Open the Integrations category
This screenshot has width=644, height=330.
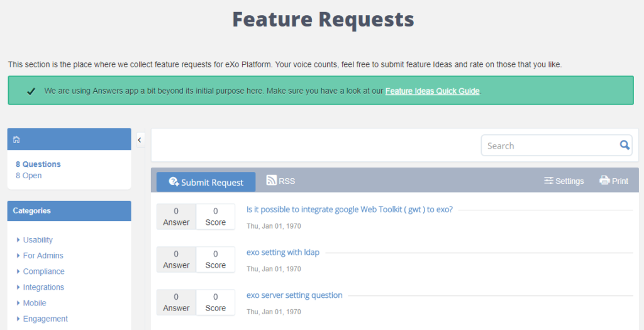pos(43,287)
